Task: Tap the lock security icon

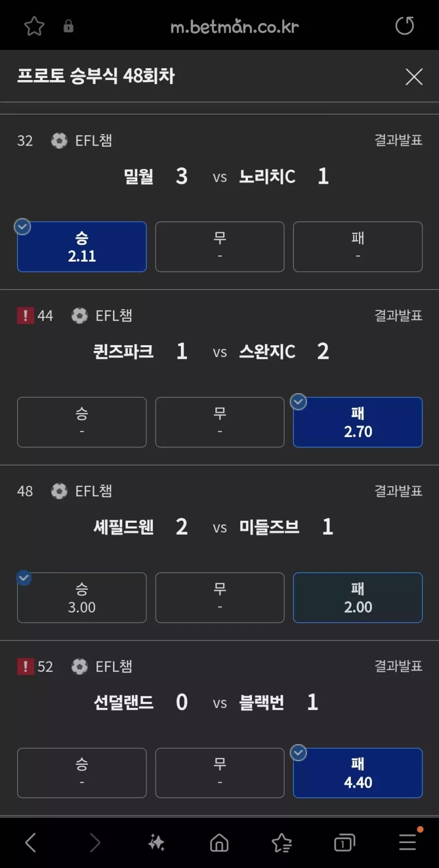Action: point(68,26)
